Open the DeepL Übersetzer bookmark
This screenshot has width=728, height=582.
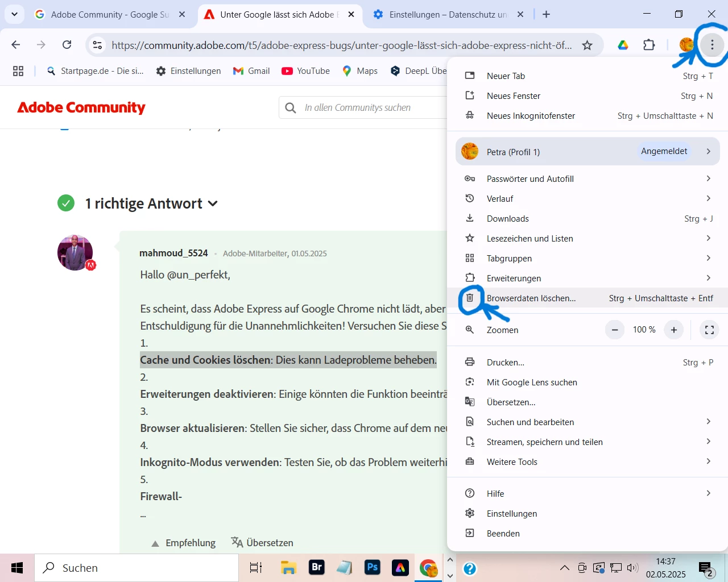[419, 71]
